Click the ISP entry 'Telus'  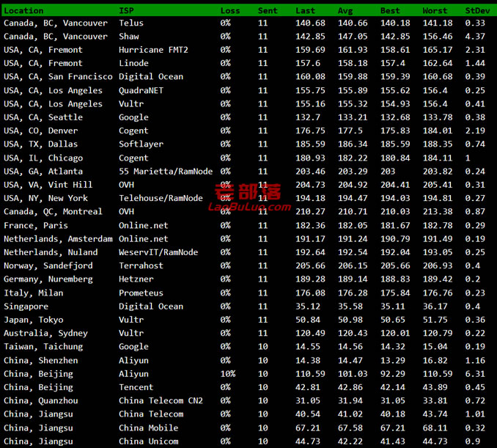click(131, 23)
